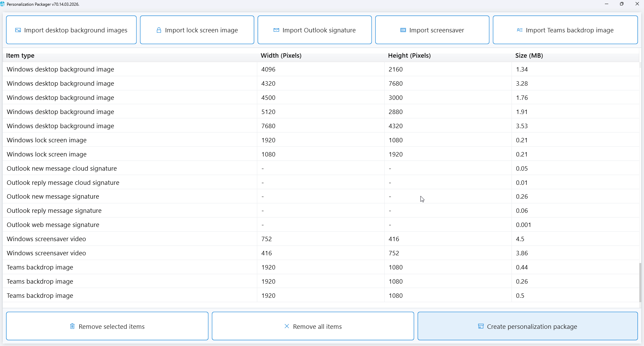Sort by the Width (Pixels) column header
644x346 pixels.
[281, 56]
